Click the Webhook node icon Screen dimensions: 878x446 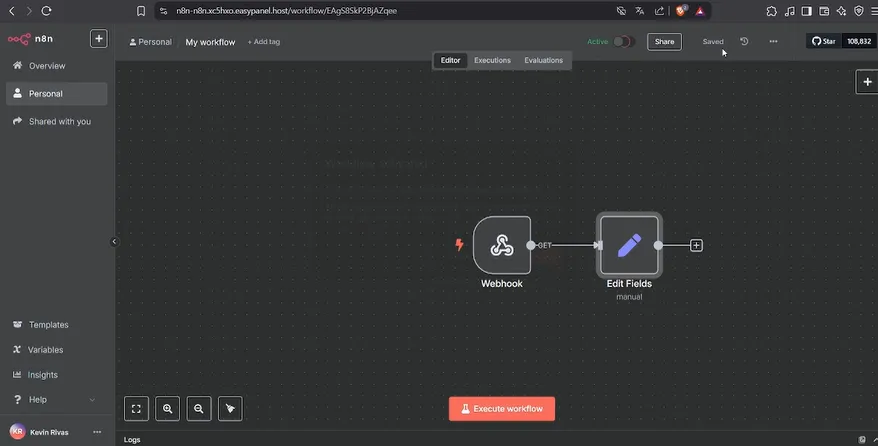tap(501, 245)
